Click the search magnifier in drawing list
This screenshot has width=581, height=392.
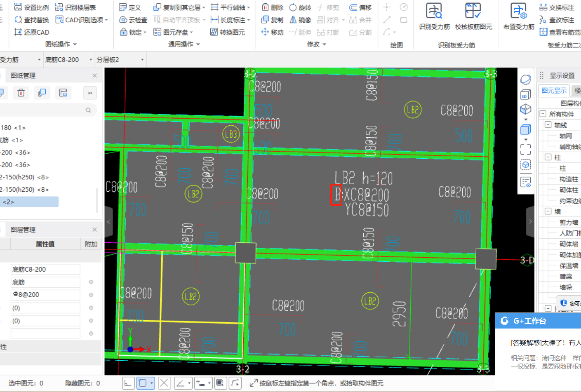click(x=88, y=110)
